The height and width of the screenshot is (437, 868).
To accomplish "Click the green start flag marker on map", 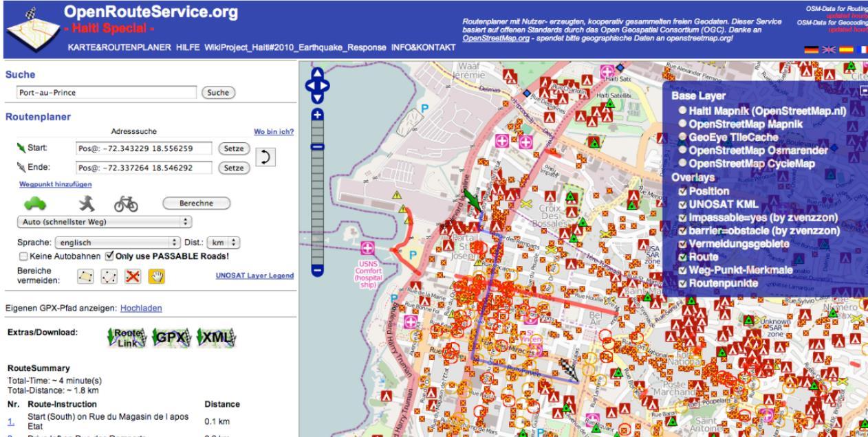I will coord(473,201).
